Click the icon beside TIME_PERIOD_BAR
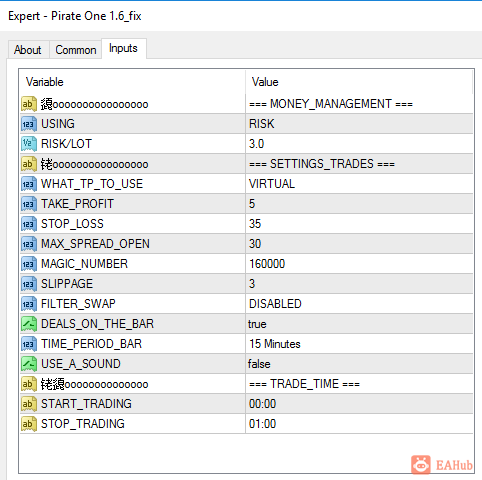The image size is (482, 480). pos(29,344)
